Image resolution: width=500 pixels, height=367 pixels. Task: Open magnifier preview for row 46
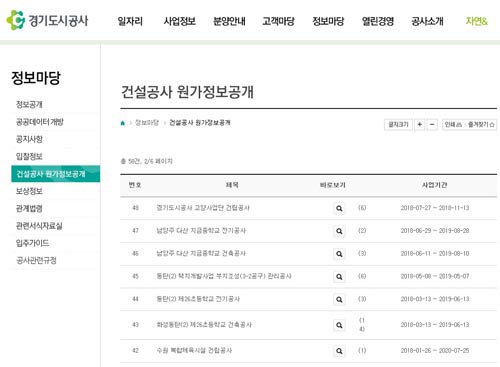tap(339, 254)
